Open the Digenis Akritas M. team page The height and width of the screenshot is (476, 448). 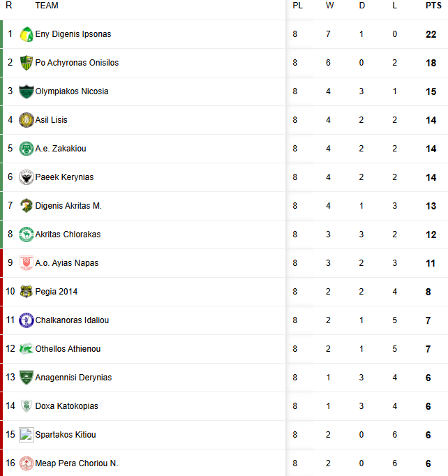click(x=68, y=206)
